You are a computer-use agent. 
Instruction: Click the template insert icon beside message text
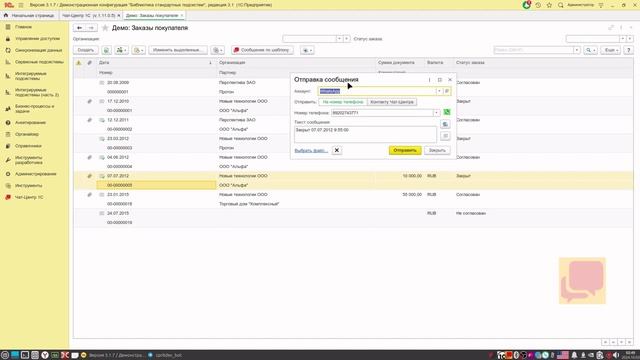point(445,124)
